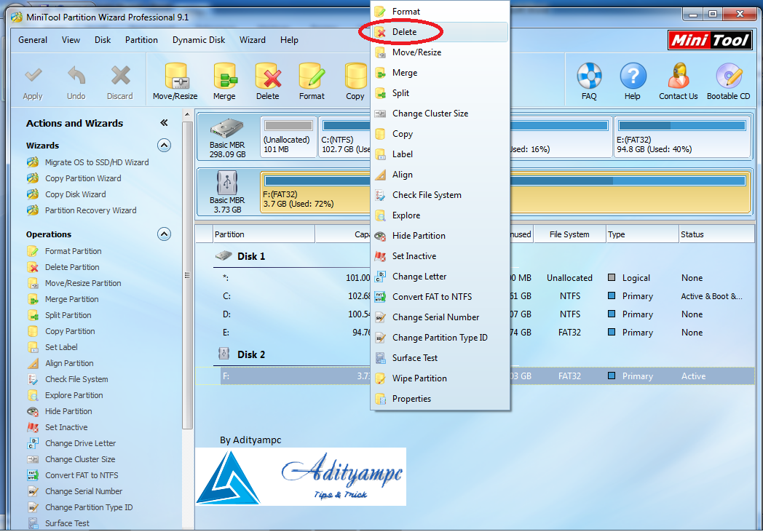This screenshot has height=532, width=763.
Task: Choose Wipe Partition from context menu
Action: 440,379
